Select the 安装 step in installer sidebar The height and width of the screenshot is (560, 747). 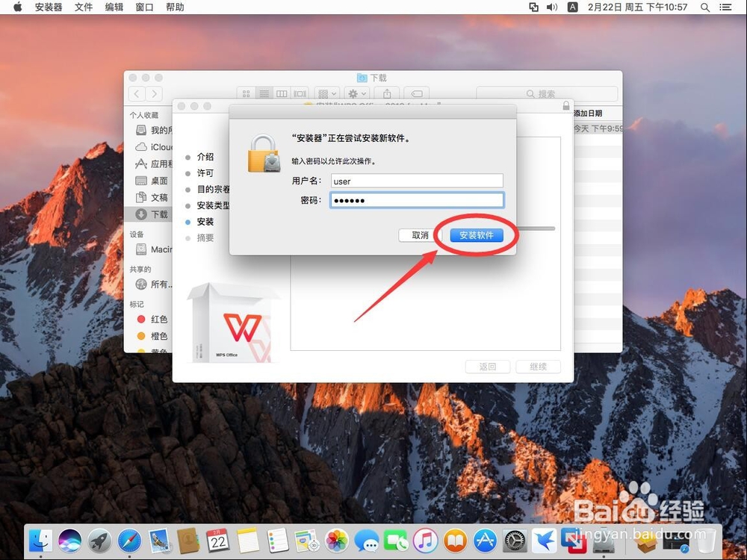pyautogui.click(x=205, y=222)
